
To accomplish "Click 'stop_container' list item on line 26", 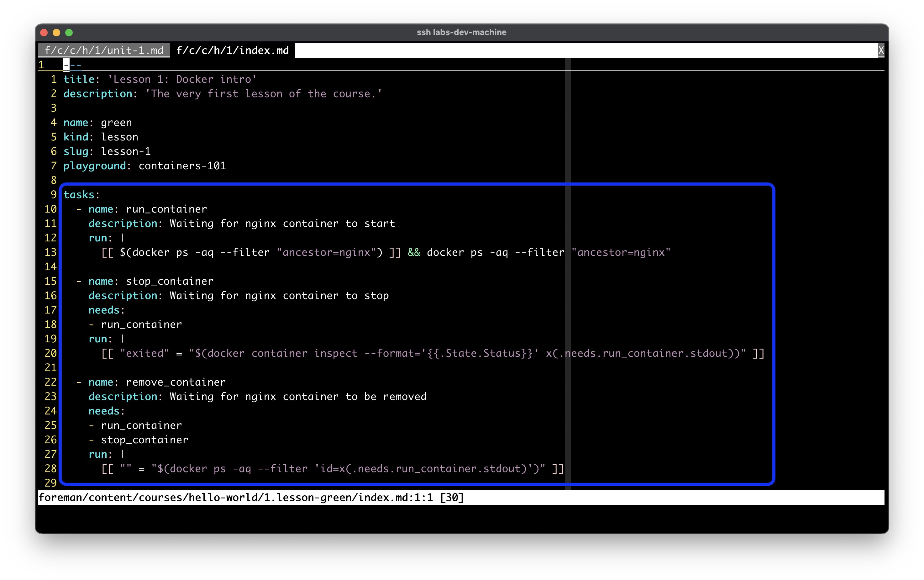I will (x=144, y=440).
